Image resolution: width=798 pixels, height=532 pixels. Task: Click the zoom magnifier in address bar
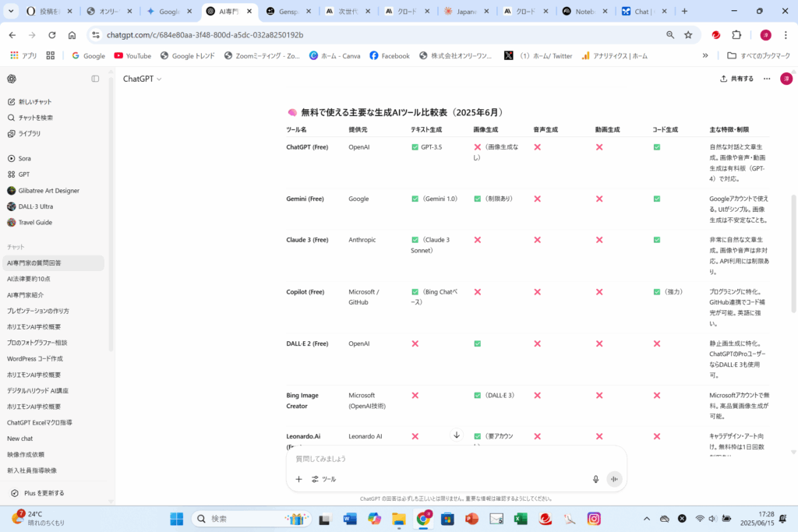pyautogui.click(x=669, y=35)
